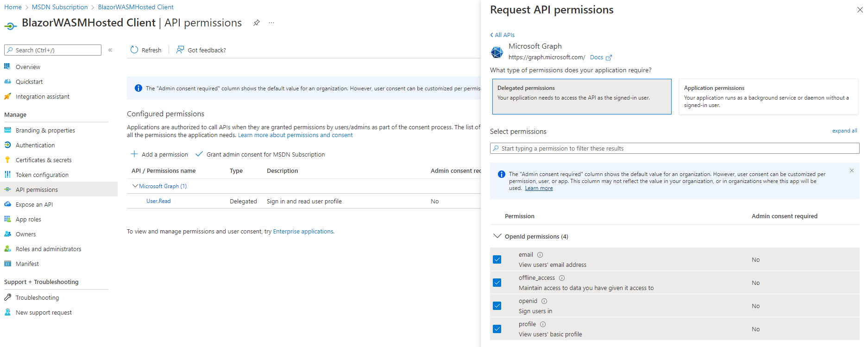Viewport: 868px width, 347px height.
Task: Dismiss the admin consent info banner
Action: [851, 171]
